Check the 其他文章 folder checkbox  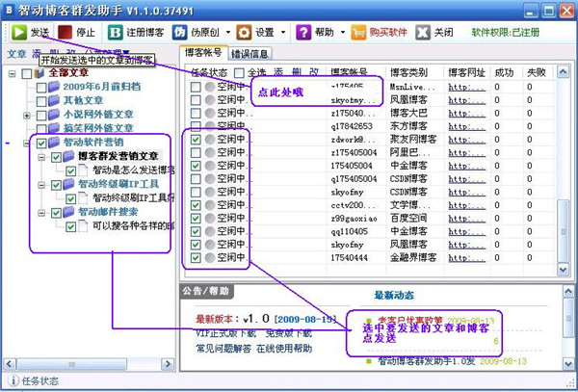point(40,101)
